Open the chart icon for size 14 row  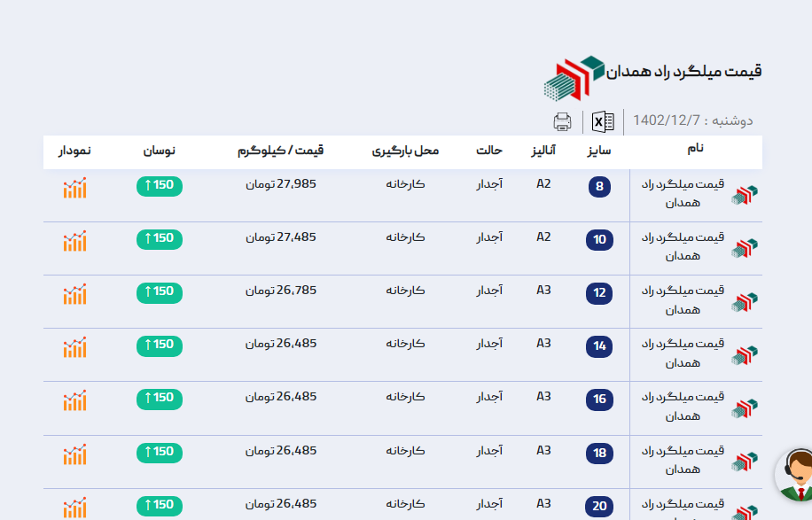click(x=75, y=346)
